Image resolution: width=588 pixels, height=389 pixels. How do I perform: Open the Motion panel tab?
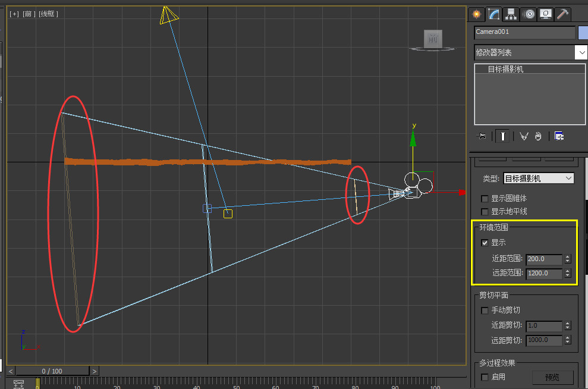pos(528,14)
